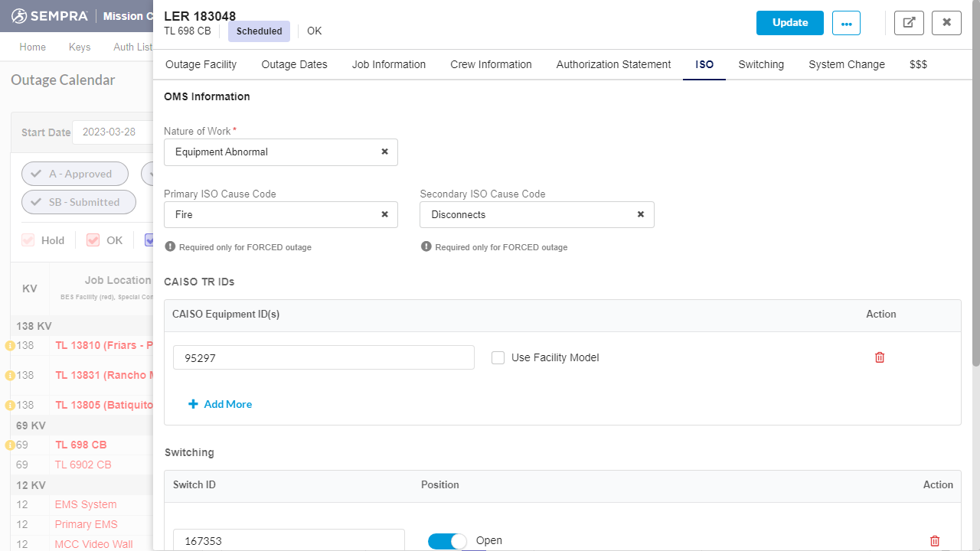The width and height of the screenshot is (980, 551).
Task: Open the Primary ISO Cause Code dropdown
Action: 272,214
